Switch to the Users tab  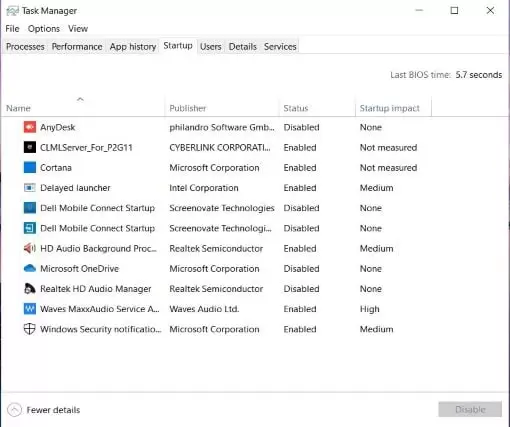211,47
